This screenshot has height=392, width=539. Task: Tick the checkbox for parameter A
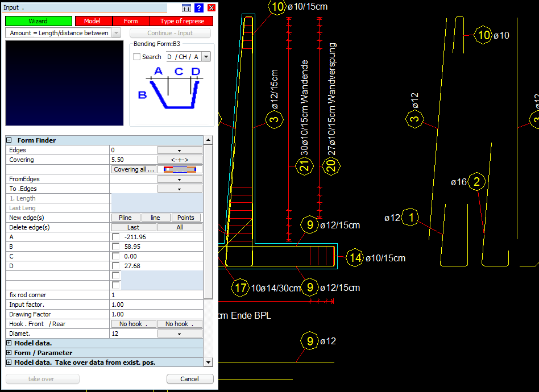tap(116, 237)
